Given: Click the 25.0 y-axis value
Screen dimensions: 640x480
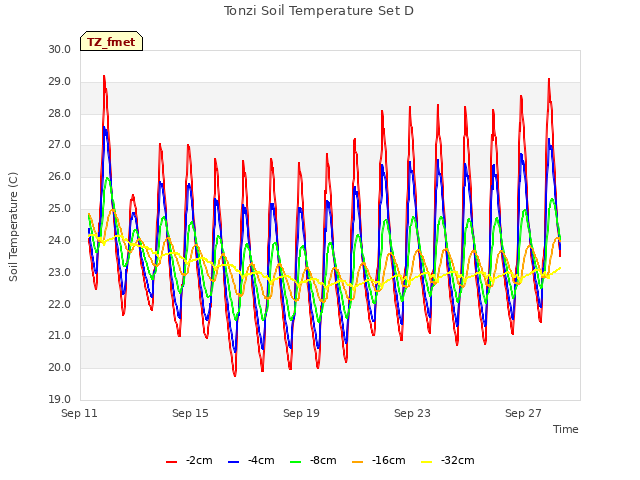Looking at the screenshot, I should tap(60, 209).
